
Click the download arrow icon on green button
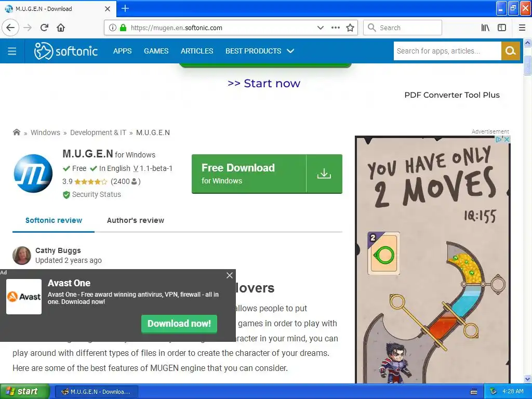324,174
